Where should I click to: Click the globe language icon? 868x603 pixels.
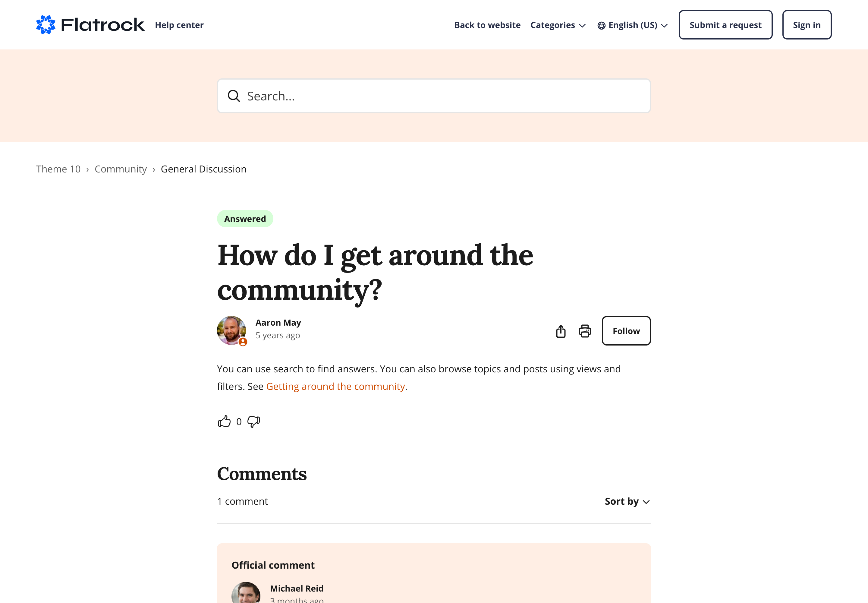(x=601, y=25)
